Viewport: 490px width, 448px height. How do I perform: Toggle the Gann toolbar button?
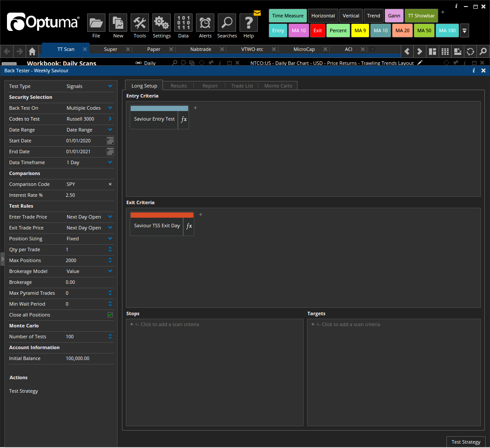coord(394,16)
